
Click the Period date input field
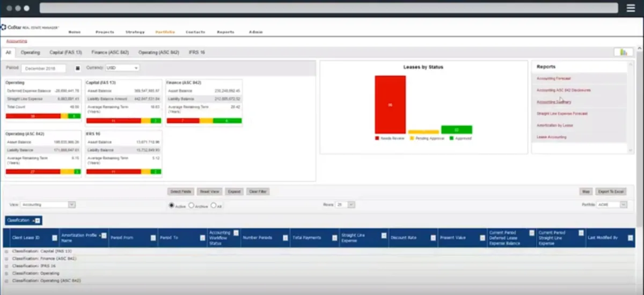point(44,68)
